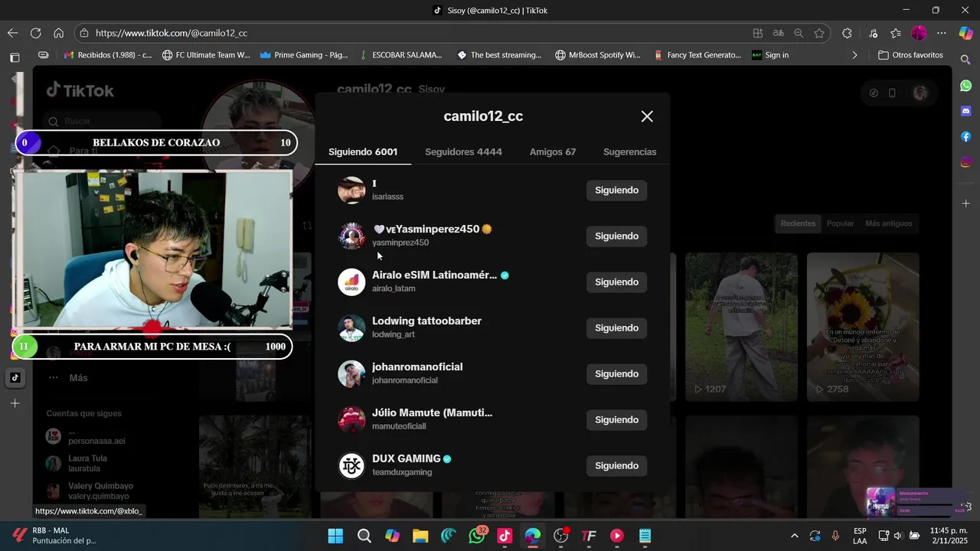
Task: Open Júlio Mamute profile name
Action: coord(432,412)
